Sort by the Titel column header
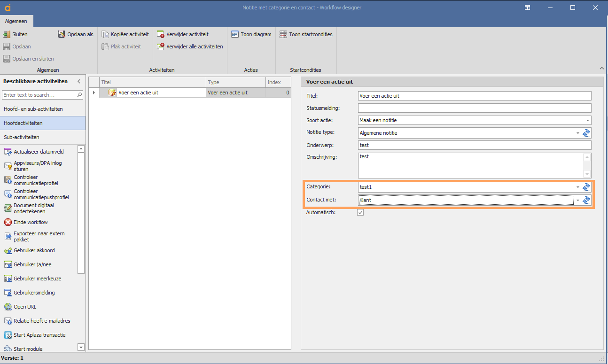 click(153, 82)
